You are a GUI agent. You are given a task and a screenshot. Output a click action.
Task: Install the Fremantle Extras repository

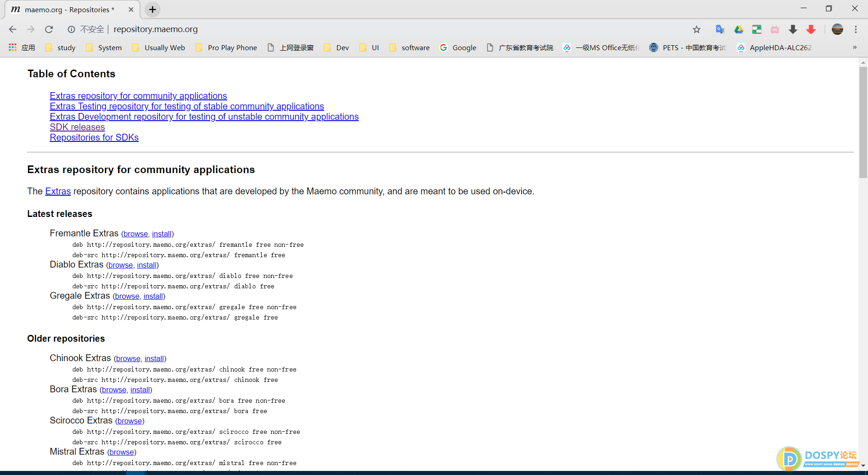click(162, 234)
